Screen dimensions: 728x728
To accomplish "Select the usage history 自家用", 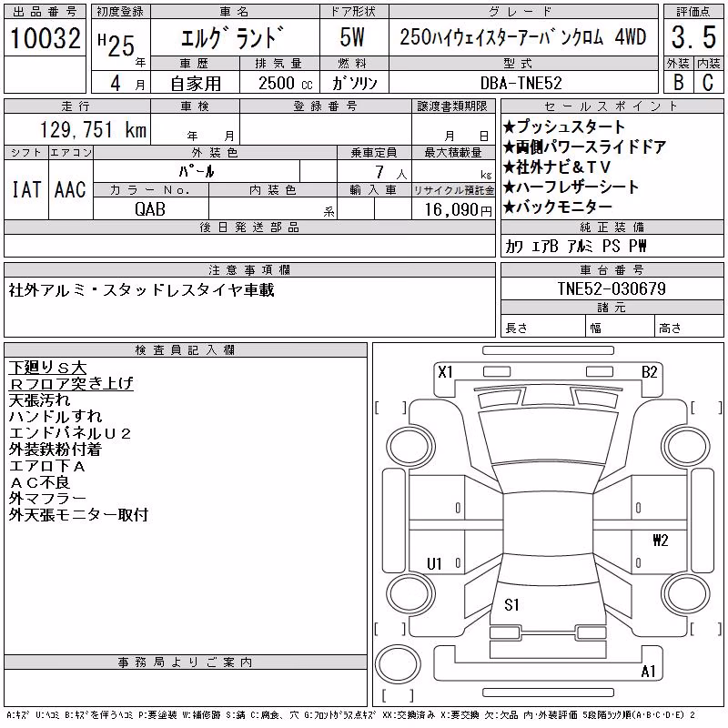I will [196, 84].
